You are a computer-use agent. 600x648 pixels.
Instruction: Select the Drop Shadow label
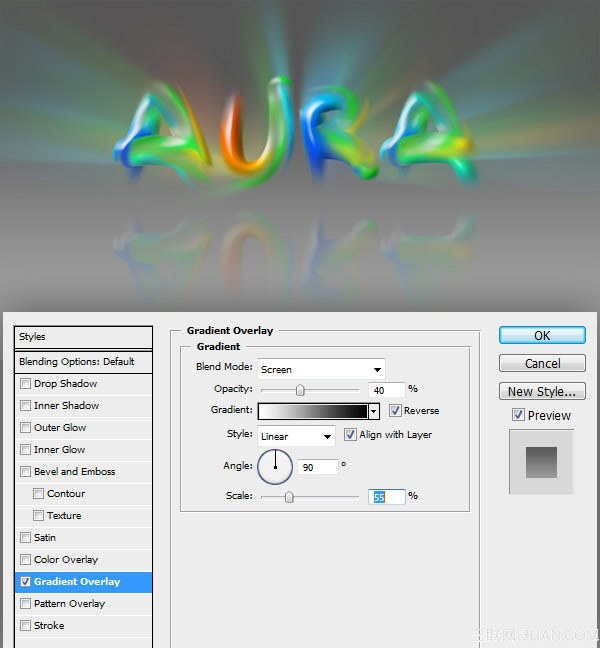pos(65,384)
